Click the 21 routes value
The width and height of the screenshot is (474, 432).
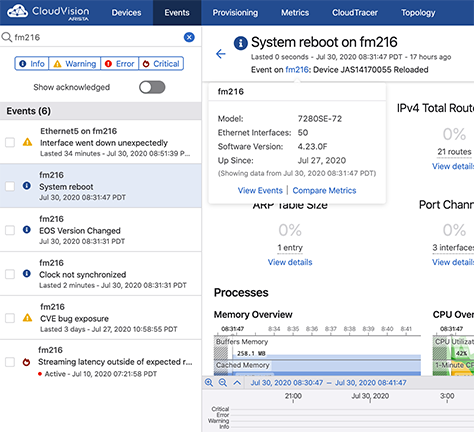[454, 152]
